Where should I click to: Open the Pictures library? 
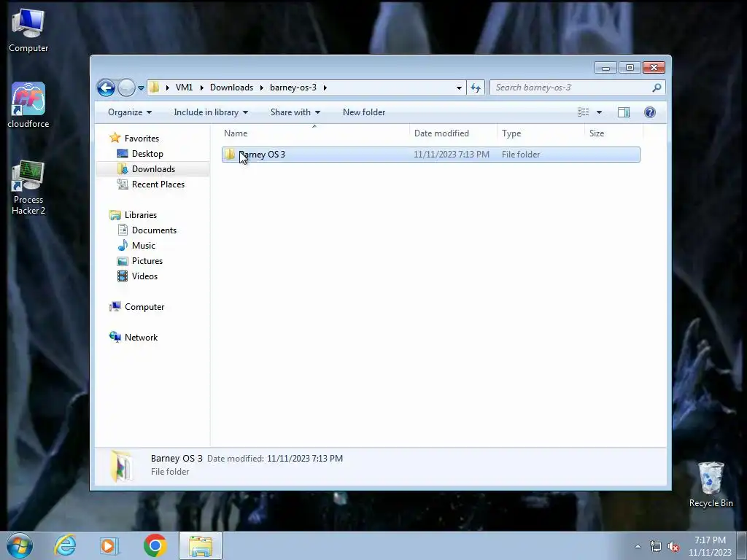(x=147, y=260)
